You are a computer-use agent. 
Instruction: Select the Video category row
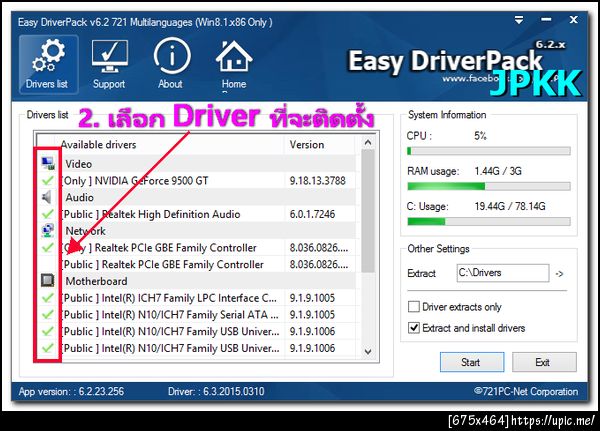tap(196, 164)
